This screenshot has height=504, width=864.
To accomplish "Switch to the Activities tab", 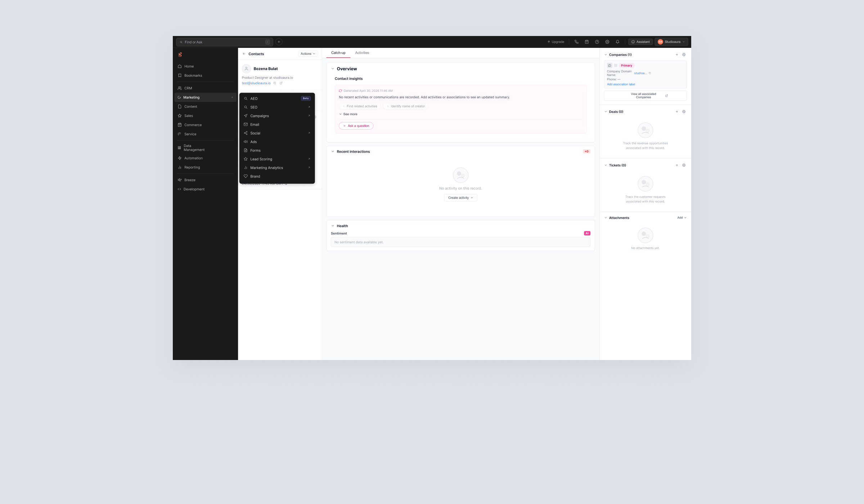I will (362, 53).
